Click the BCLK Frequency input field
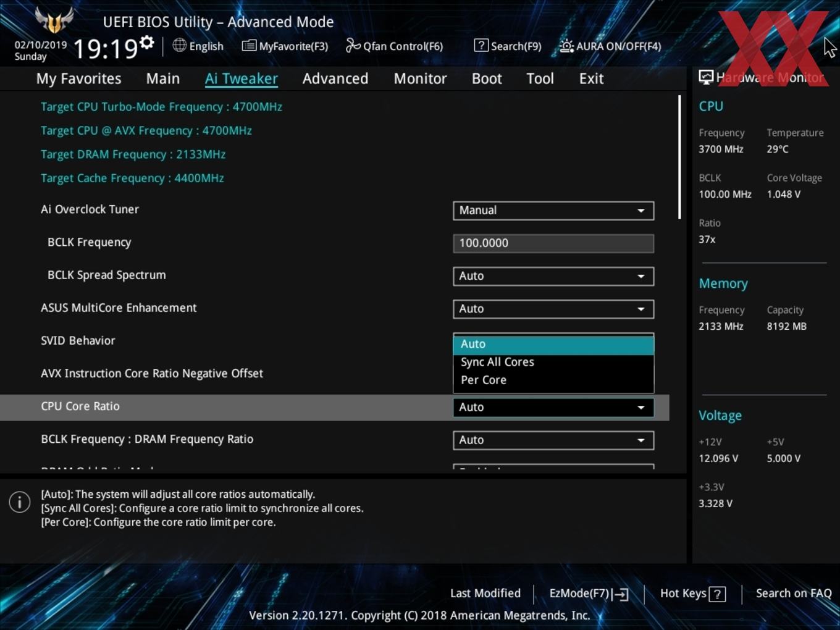Viewport: 840px width, 630px height. click(553, 243)
